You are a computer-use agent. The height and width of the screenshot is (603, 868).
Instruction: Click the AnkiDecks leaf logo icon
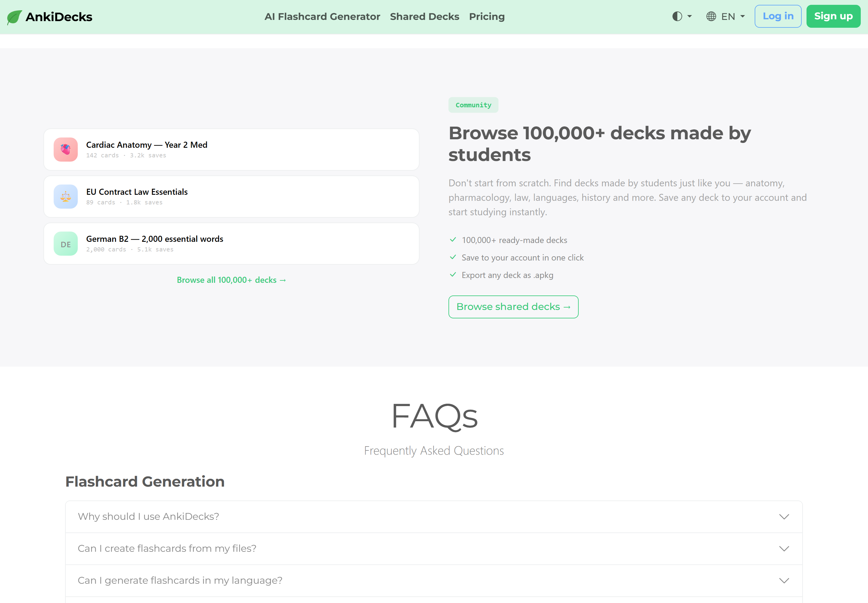(x=14, y=17)
